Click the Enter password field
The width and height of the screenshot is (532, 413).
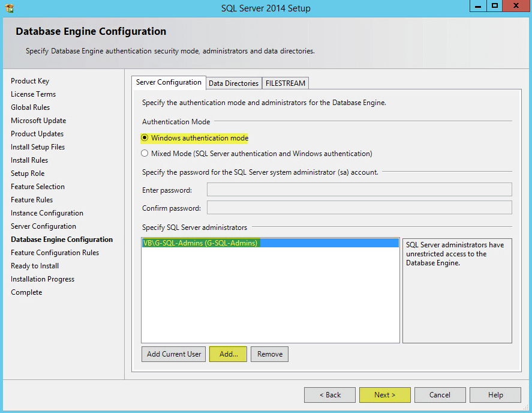(x=359, y=190)
